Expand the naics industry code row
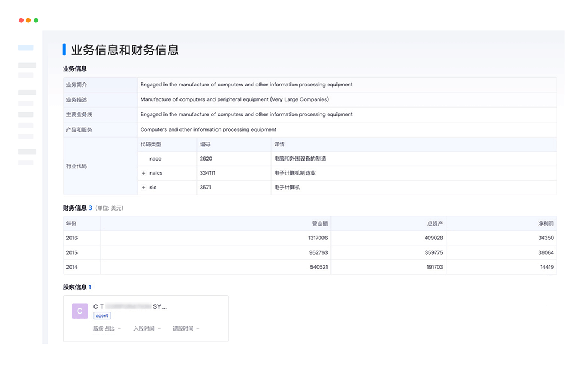 coord(144,173)
